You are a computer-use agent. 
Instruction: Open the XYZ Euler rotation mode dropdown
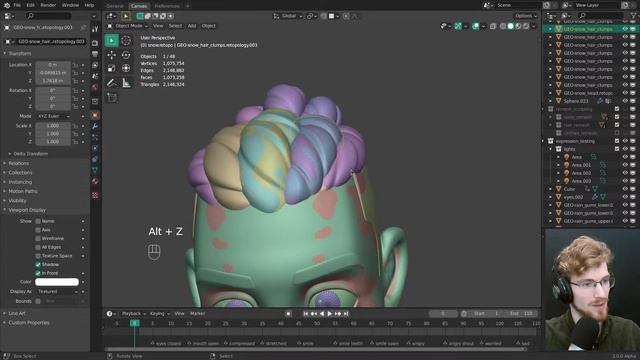click(x=53, y=116)
